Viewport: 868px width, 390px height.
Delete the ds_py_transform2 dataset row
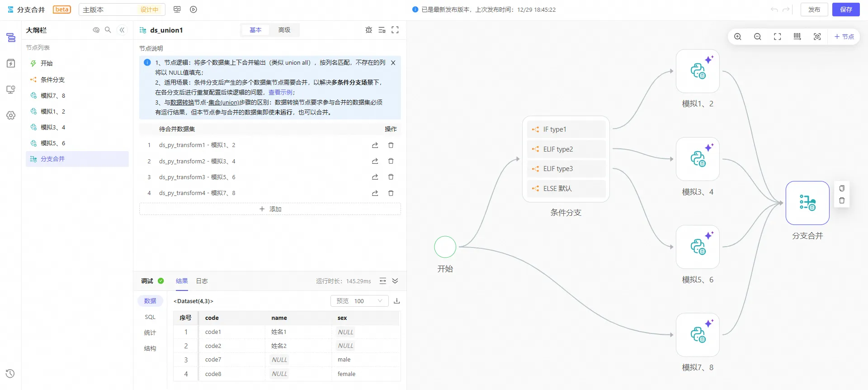[x=391, y=161]
